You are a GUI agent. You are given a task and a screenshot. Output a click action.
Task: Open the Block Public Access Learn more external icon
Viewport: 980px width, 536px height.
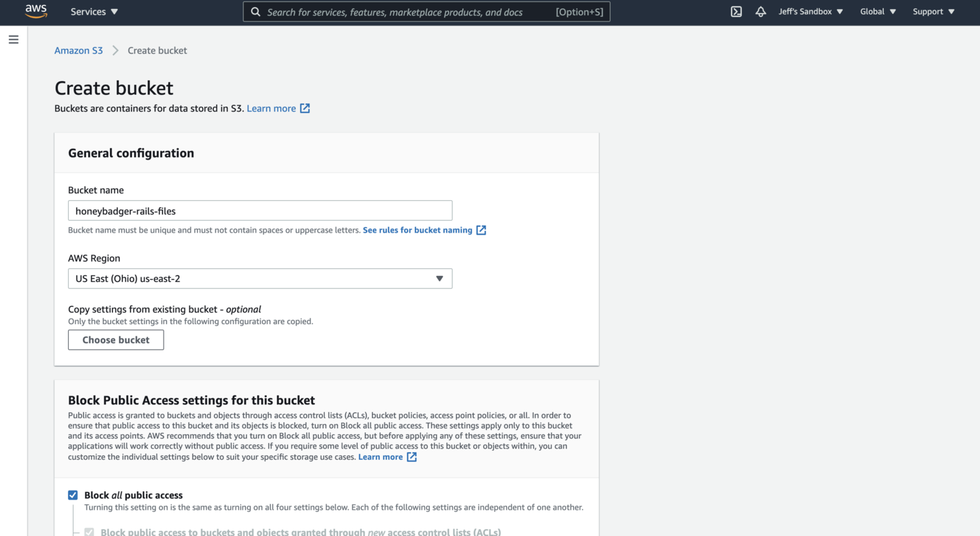point(413,456)
